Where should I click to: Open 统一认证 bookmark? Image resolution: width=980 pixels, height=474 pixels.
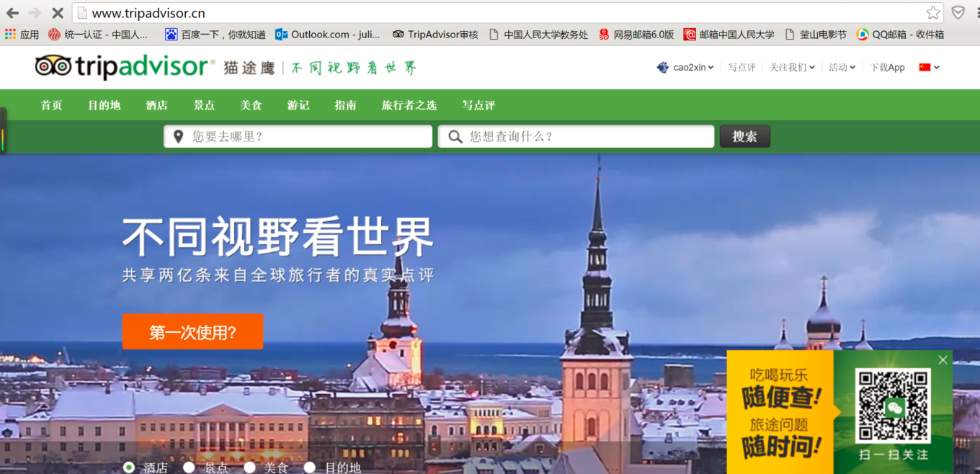[x=98, y=34]
